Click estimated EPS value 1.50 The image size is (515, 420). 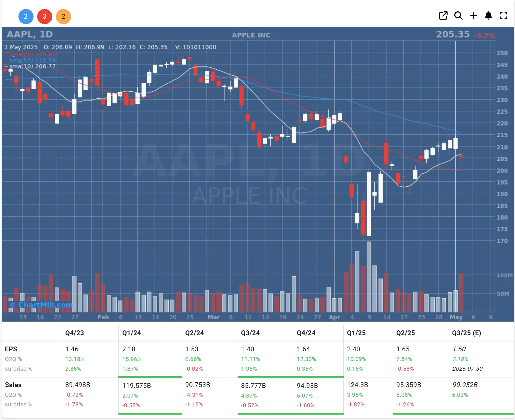[x=459, y=349]
